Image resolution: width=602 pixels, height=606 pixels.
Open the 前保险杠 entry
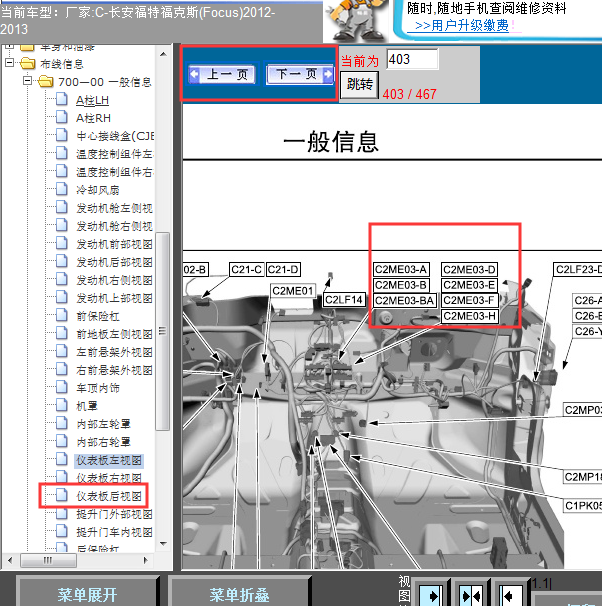98,316
